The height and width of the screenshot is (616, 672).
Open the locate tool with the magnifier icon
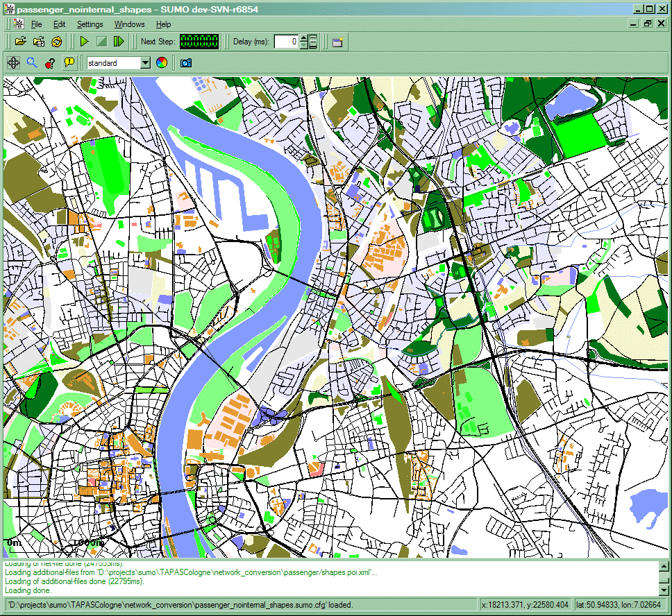(31, 63)
